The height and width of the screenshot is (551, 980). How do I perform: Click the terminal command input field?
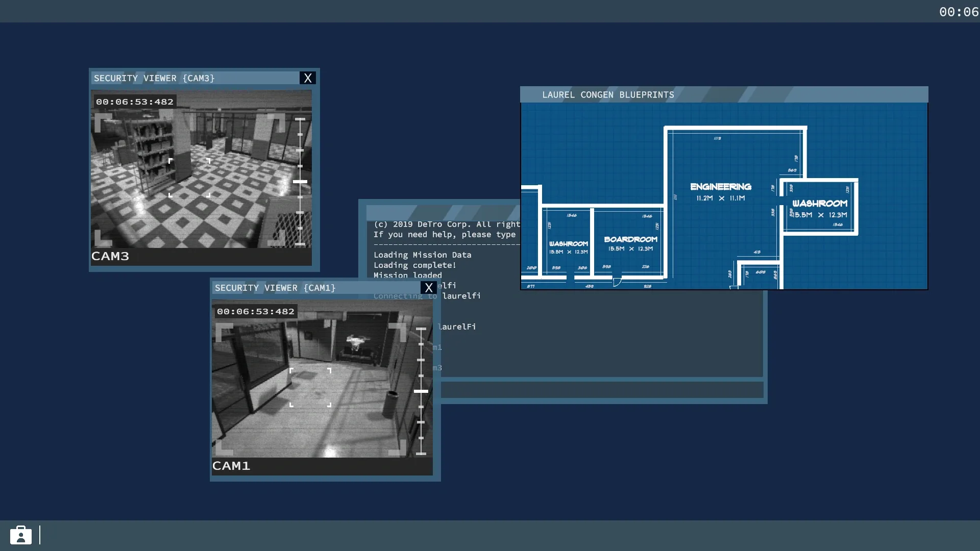[x=601, y=390]
